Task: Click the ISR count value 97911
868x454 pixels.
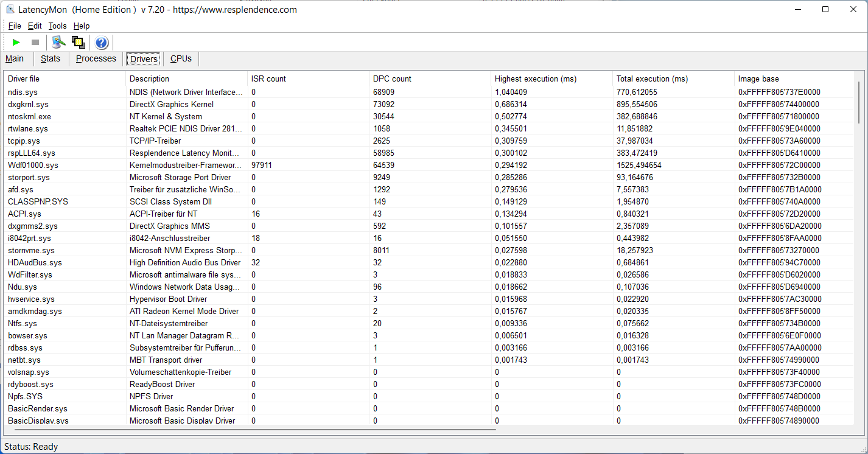Action: click(x=262, y=165)
